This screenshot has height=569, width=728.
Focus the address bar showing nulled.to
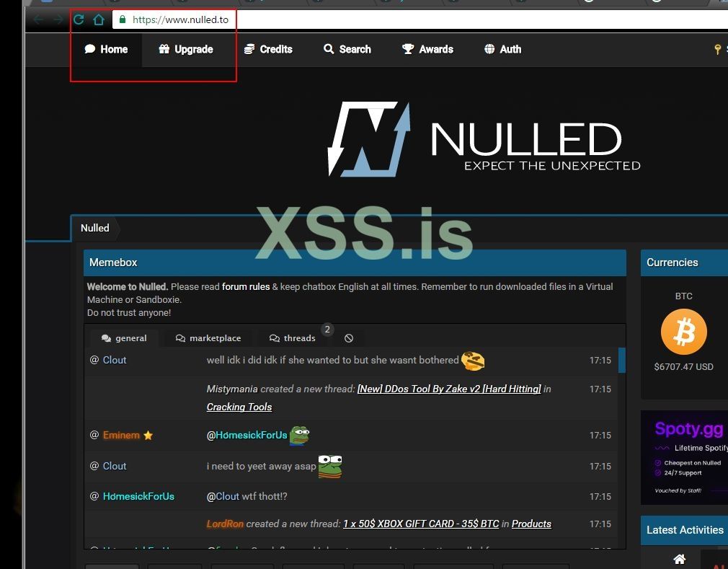420,19
